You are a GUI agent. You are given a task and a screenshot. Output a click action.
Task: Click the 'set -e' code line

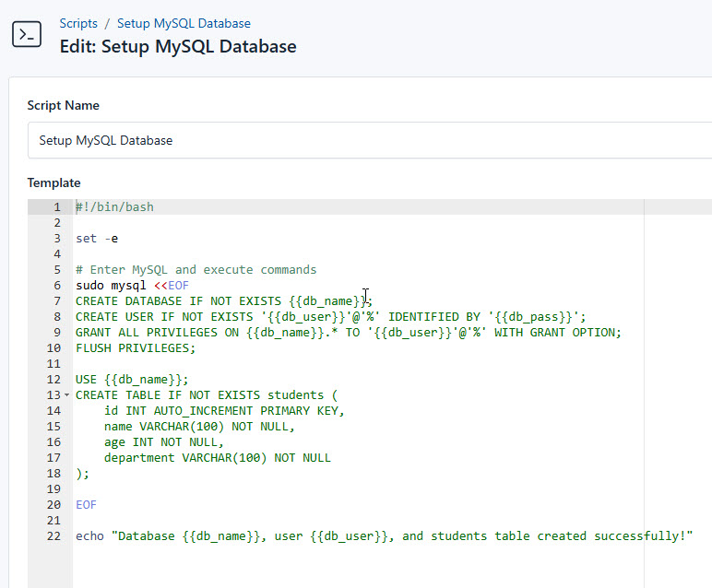pyautogui.click(x=97, y=239)
